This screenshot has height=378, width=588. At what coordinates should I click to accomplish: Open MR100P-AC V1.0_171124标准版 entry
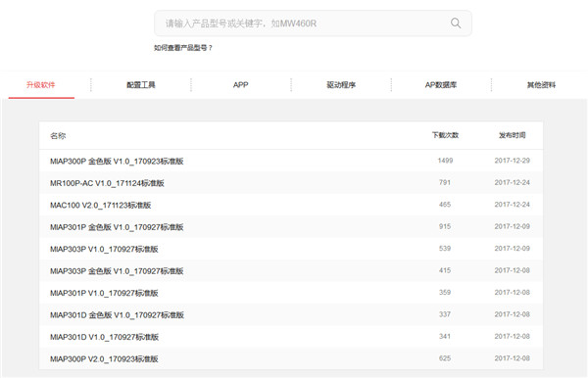click(x=107, y=183)
